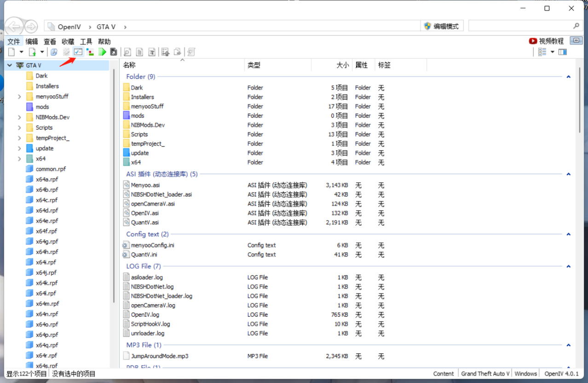Select x64a.rpf archive in the tree
Screen dimensions: 588x383
coord(42,180)
